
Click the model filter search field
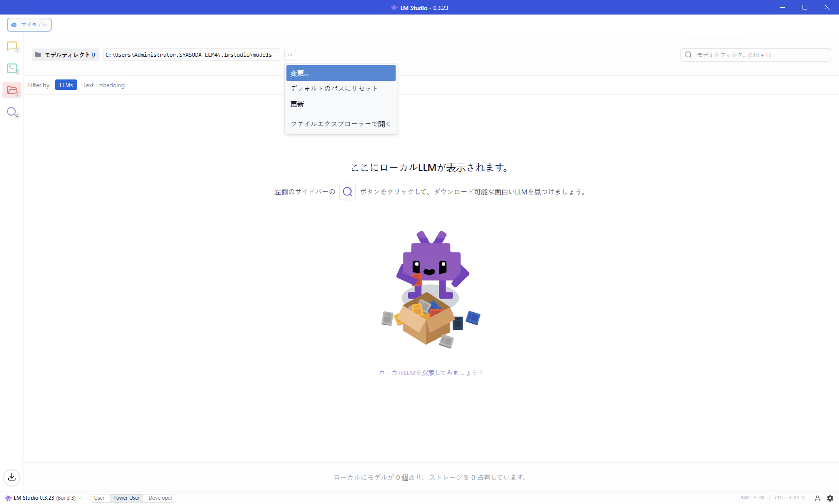[755, 55]
